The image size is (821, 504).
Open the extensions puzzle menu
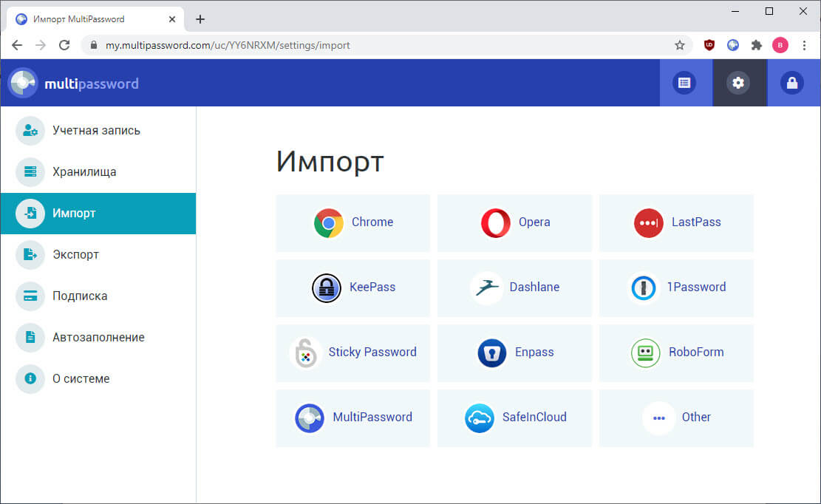click(756, 46)
